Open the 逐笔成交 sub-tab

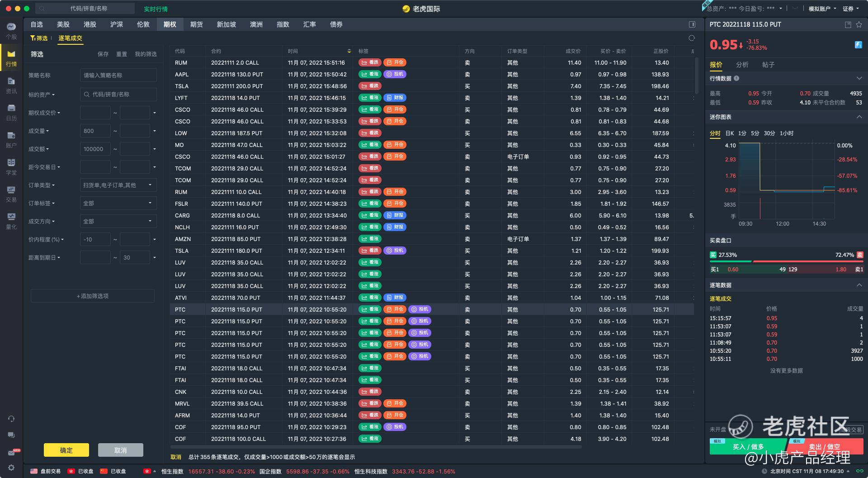pyautogui.click(x=71, y=38)
